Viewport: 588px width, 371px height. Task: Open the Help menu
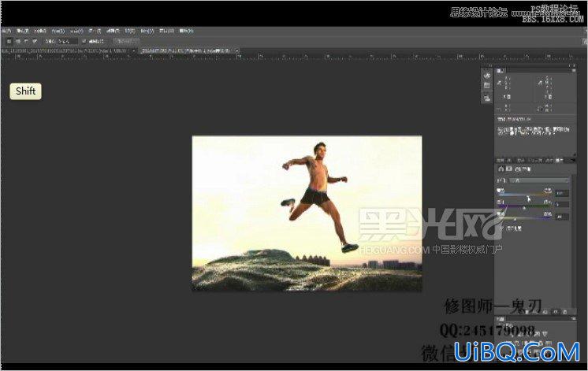[x=186, y=31]
